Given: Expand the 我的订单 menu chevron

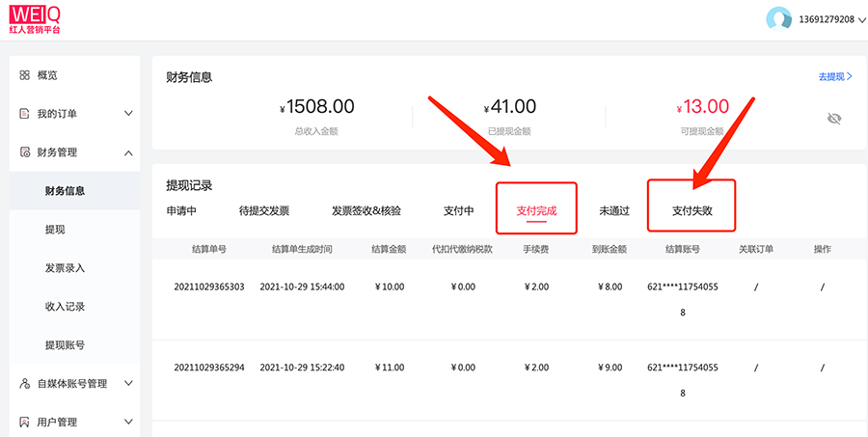Looking at the screenshot, I should coord(128,114).
